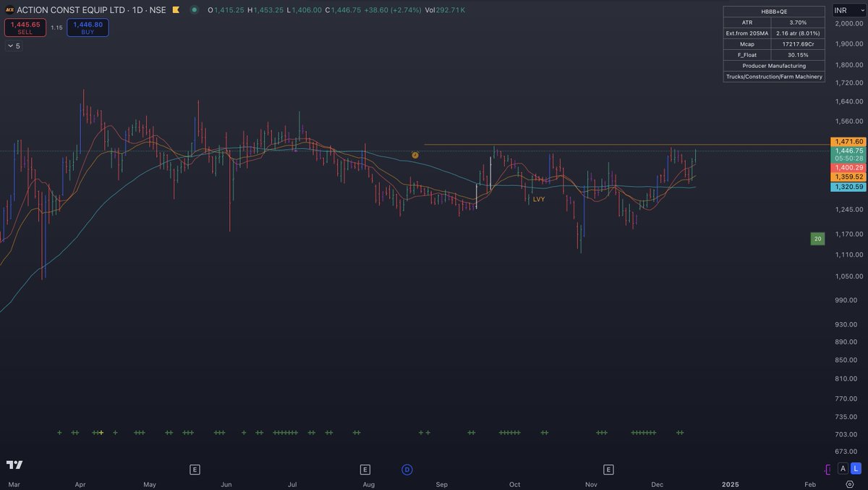Image resolution: width=868 pixels, height=490 pixels.
Task: Click the TradingView logo
Action: tap(14, 465)
